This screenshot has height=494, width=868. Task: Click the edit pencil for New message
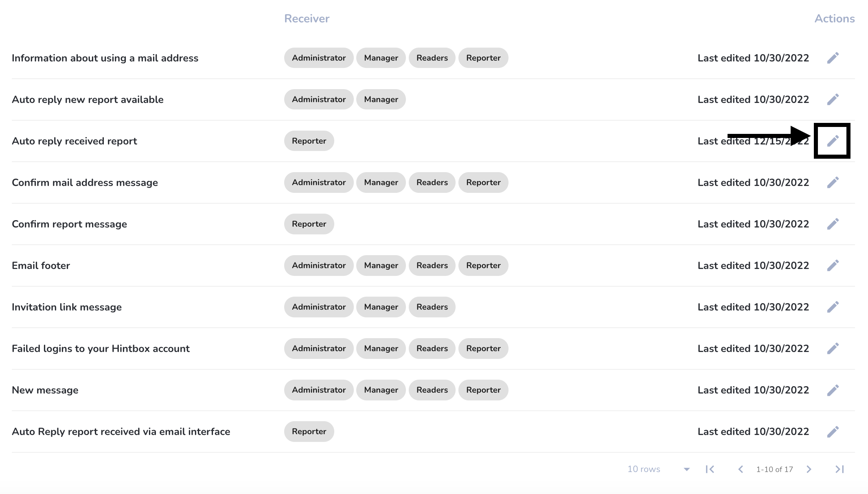[x=833, y=390]
